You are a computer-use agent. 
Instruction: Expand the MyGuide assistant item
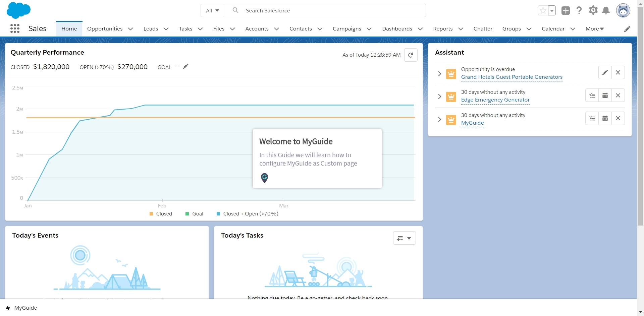coord(439,120)
